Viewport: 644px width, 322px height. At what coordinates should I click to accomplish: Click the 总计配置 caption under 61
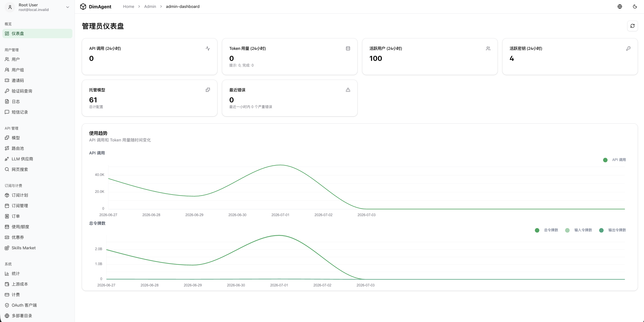pyautogui.click(x=96, y=107)
